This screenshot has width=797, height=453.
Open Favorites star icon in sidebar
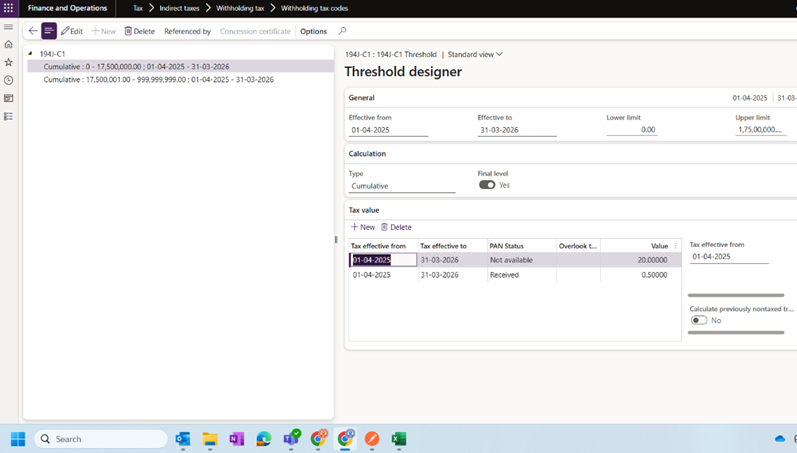[9, 62]
